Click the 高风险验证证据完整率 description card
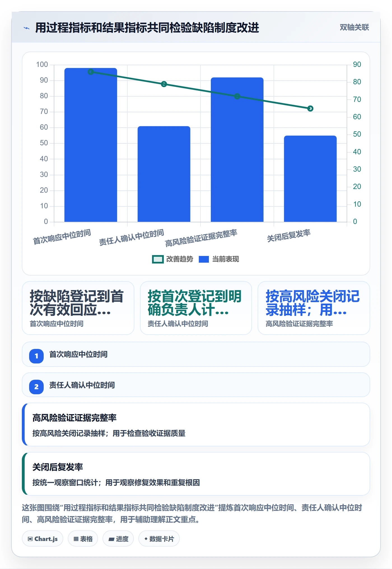Screen dimensions: 392x569 pos(196,425)
